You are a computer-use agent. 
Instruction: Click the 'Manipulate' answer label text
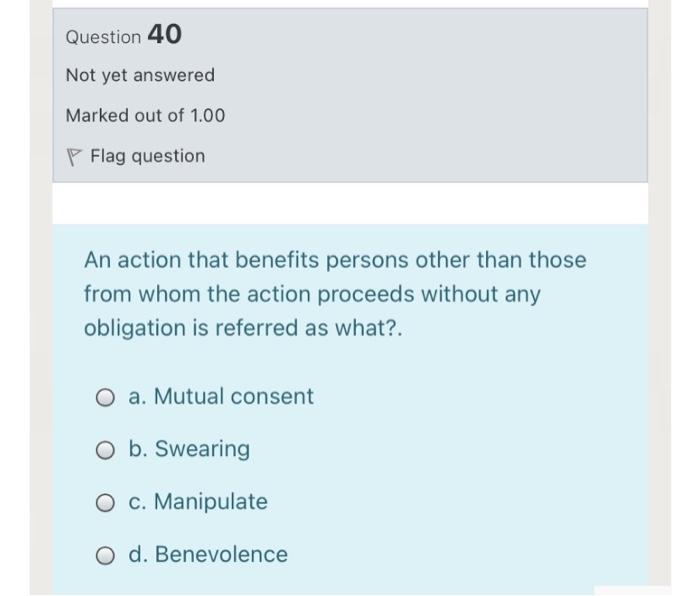[211, 501]
